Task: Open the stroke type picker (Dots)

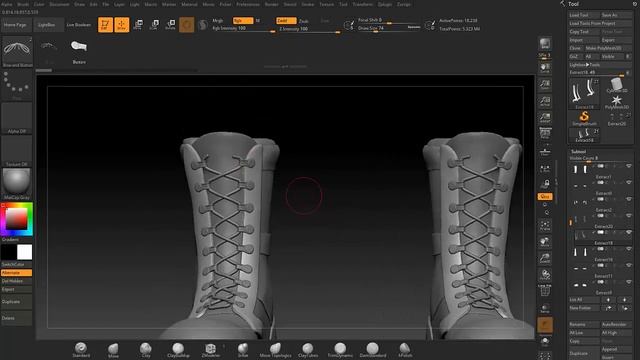Action: [17, 85]
